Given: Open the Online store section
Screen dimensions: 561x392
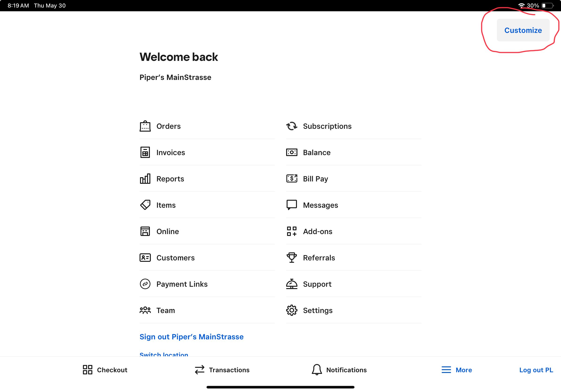Looking at the screenshot, I should (168, 231).
